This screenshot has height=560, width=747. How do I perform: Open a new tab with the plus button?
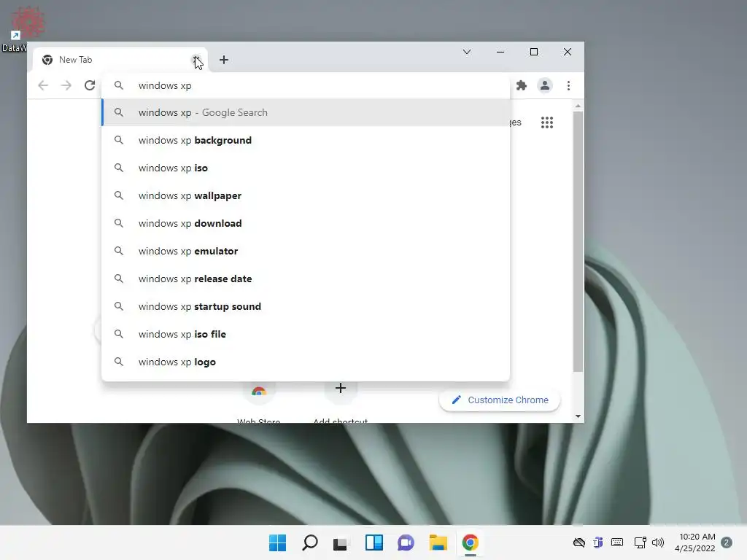(224, 60)
